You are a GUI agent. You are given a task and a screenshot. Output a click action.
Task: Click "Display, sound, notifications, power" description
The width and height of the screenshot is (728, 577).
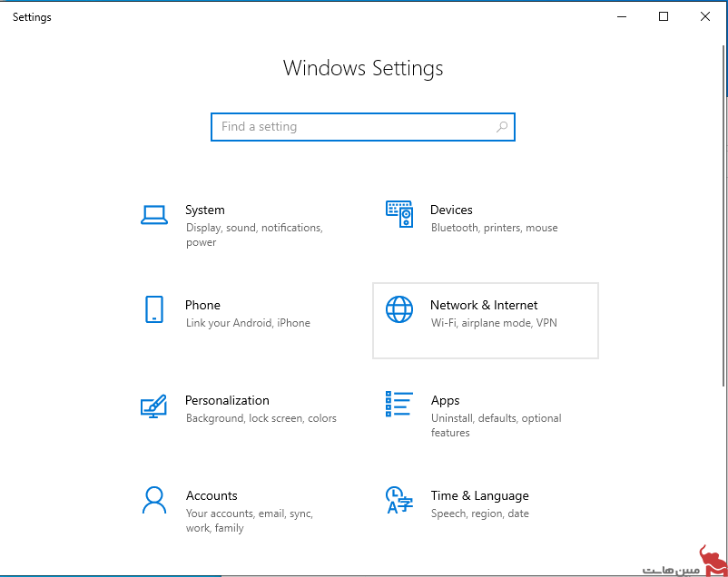[x=254, y=235]
